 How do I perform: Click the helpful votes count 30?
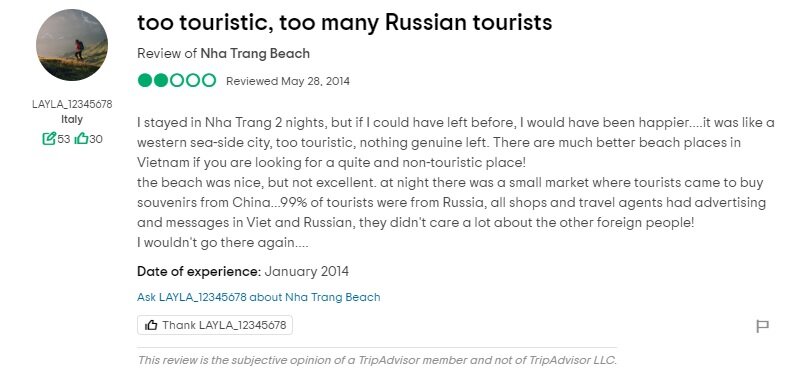point(96,138)
